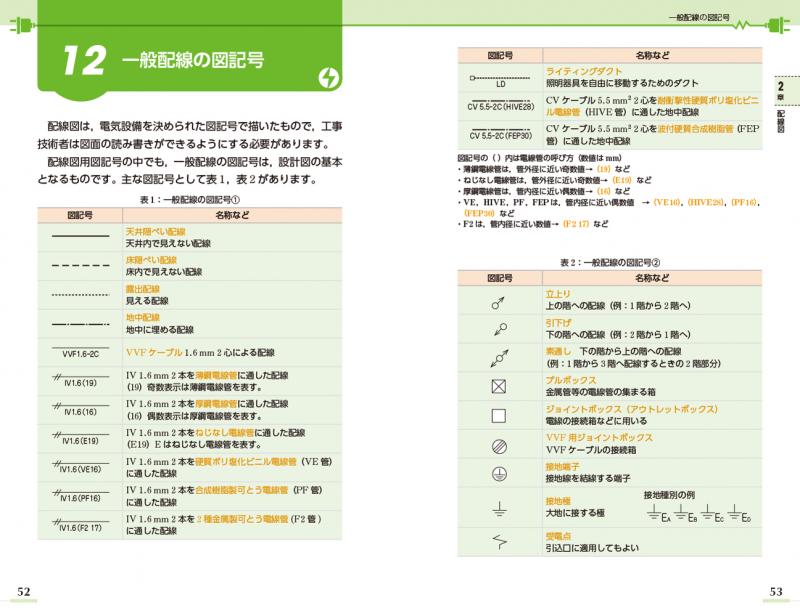The width and height of the screenshot is (800, 616).
Task: Click the dotted line 露出配線 symbol
Action: pos(81,294)
